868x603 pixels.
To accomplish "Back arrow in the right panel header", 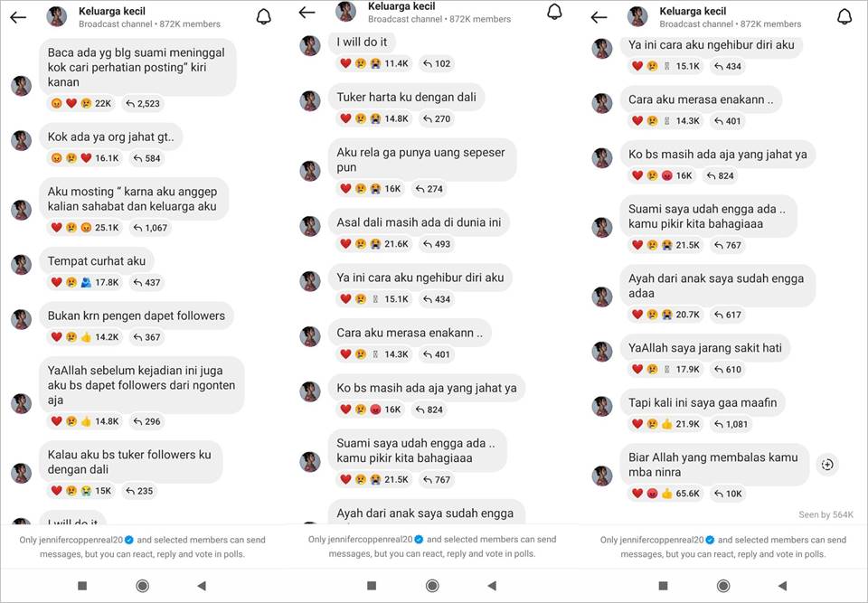I will [599, 18].
